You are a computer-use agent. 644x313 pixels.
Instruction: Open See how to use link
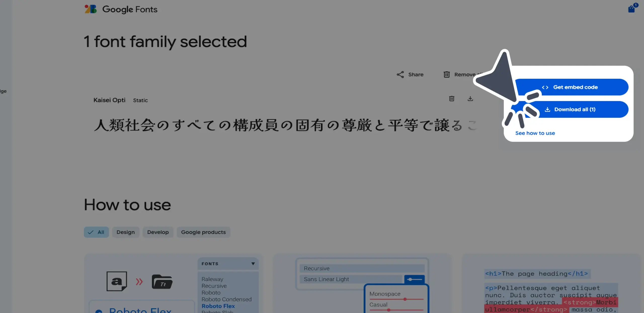pos(535,133)
